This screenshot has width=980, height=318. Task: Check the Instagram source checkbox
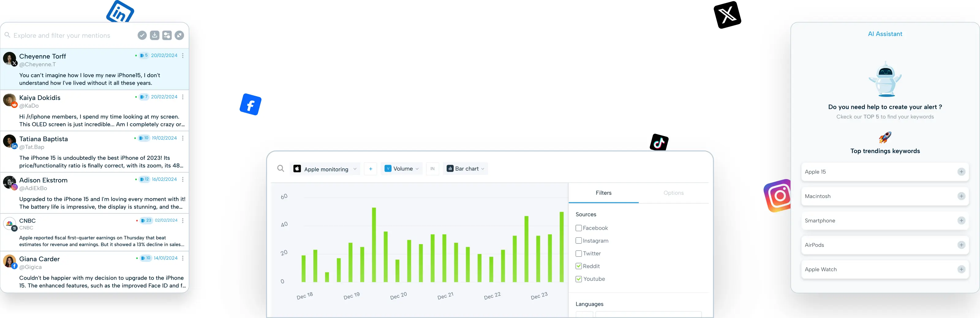pyautogui.click(x=579, y=241)
